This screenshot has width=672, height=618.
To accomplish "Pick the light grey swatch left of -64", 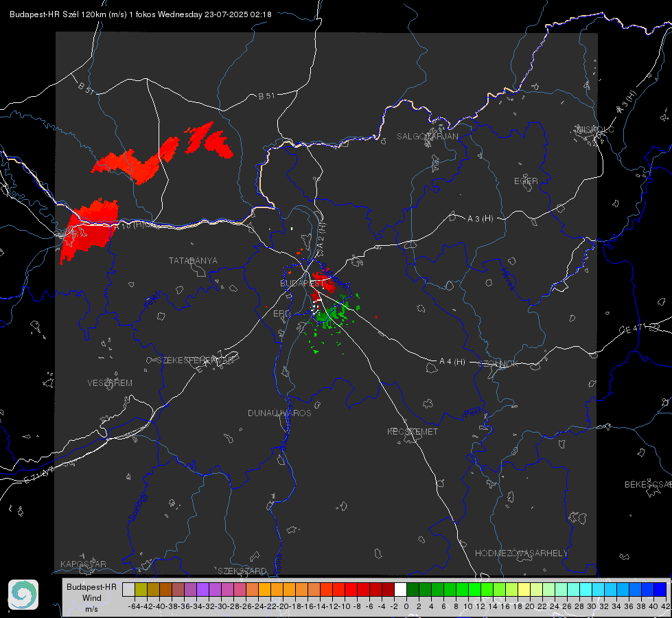I will 128,590.
